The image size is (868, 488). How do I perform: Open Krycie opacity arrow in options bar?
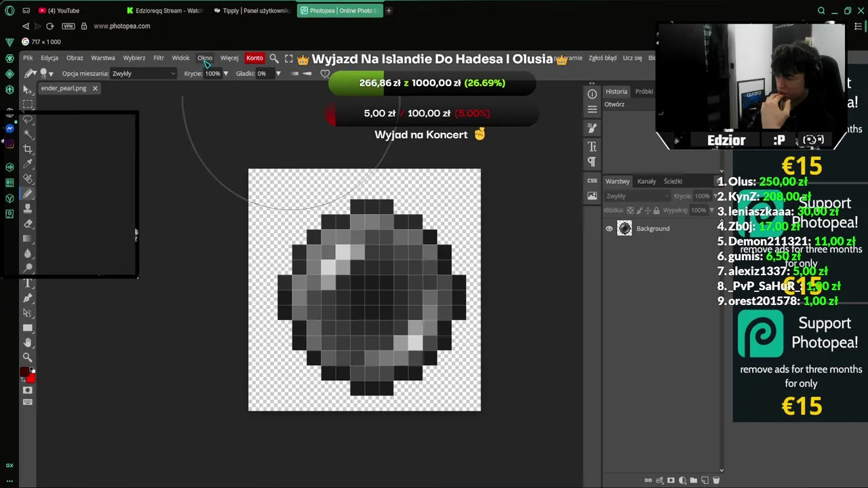(226, 73)
